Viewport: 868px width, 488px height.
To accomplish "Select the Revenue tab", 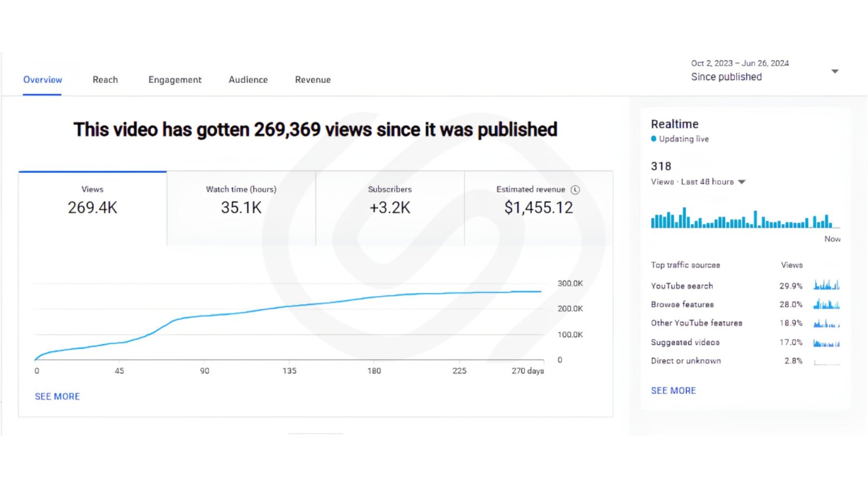I will 312,80.
